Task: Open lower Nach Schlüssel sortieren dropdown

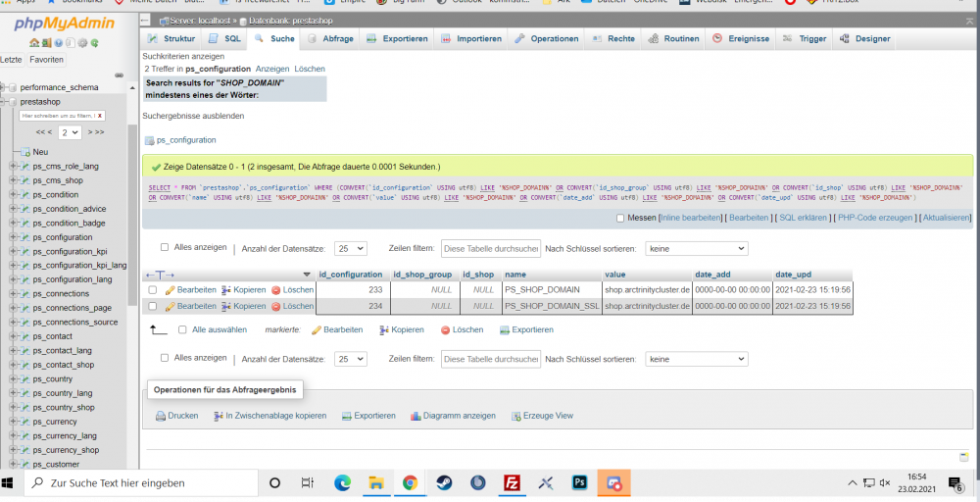Action: (696, 360)
